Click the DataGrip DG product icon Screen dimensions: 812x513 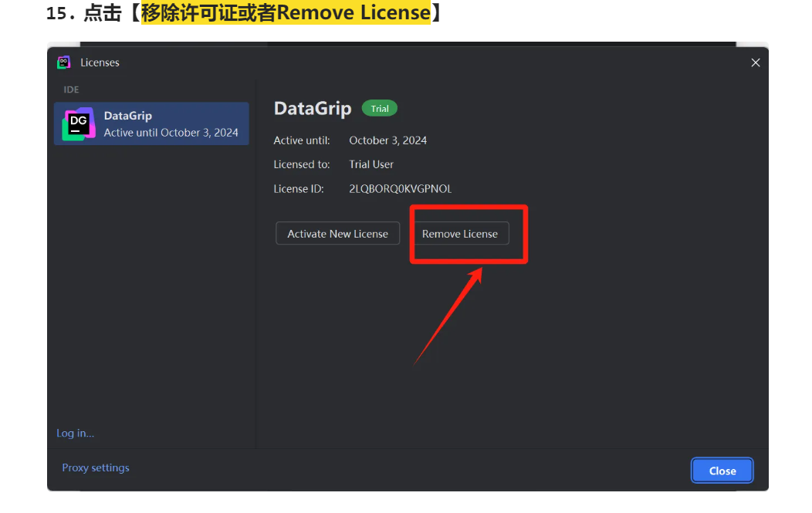79,123
